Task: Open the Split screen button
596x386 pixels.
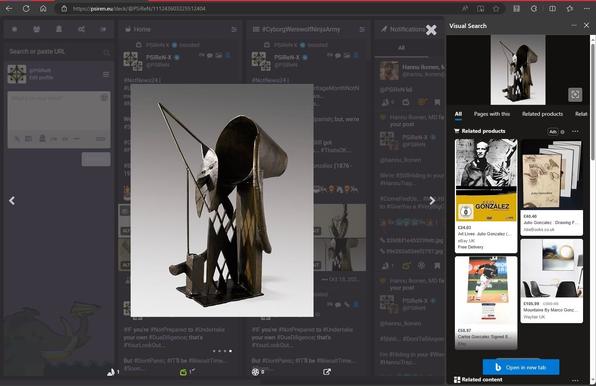Action: 552,8
